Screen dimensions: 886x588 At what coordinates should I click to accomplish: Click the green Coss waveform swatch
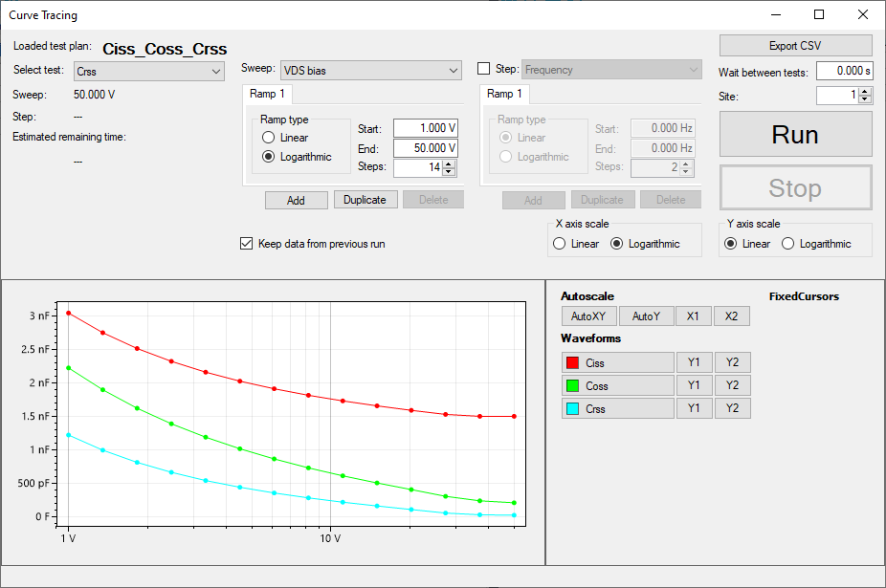pos(572,386)
